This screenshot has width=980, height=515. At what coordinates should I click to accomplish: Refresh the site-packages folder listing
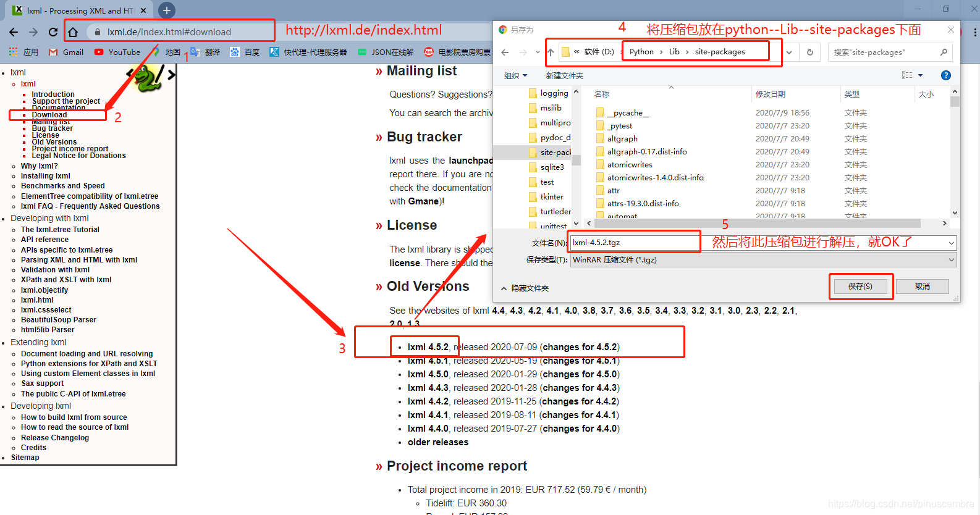point(809,52)
